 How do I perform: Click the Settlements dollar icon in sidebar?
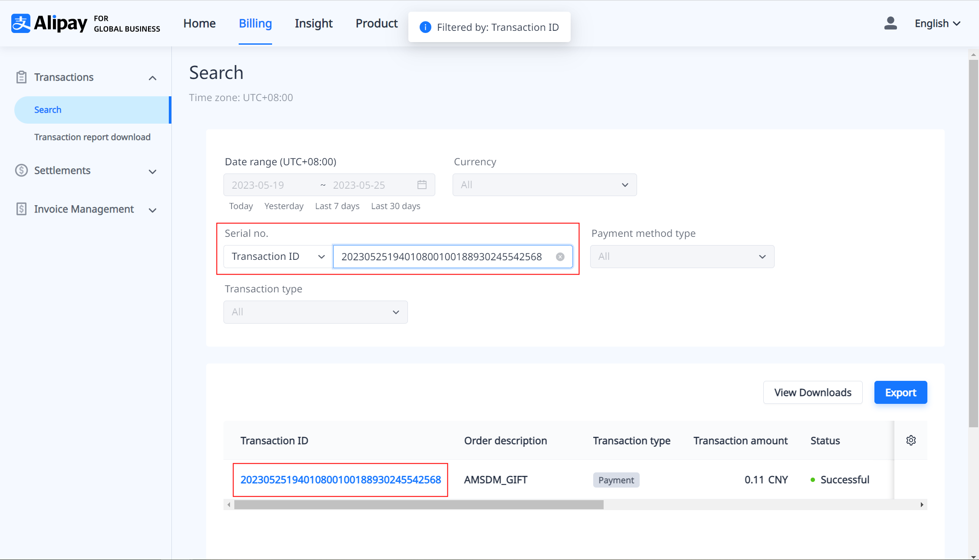pos(21,170)
